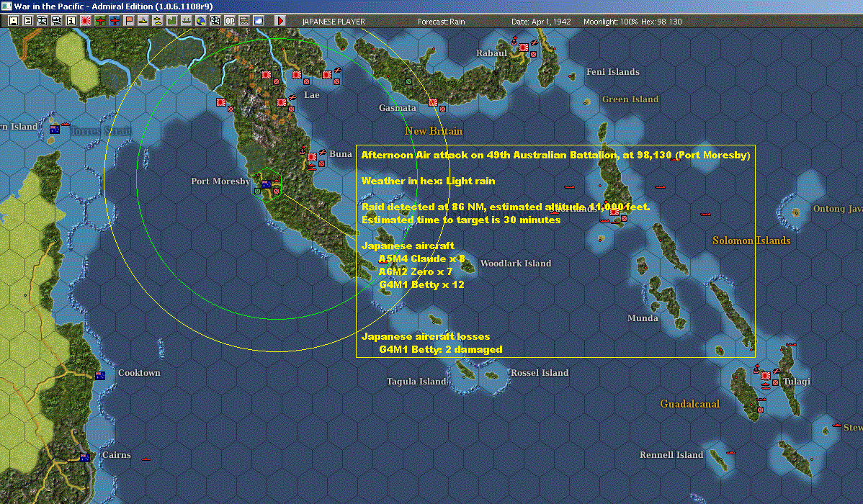Select the Japanese base flag at Tulagi
Screen dimensions: 863x504
[765, 376]
